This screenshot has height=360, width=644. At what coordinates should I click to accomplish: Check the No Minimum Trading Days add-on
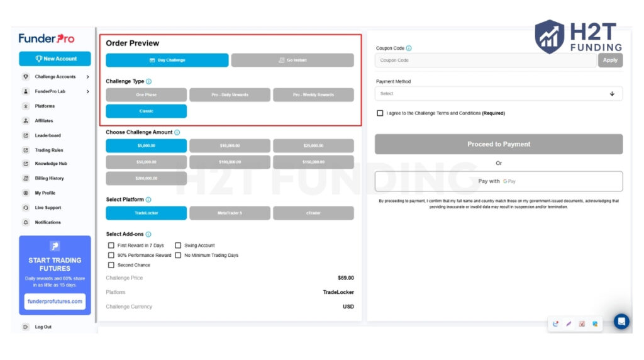178,255
